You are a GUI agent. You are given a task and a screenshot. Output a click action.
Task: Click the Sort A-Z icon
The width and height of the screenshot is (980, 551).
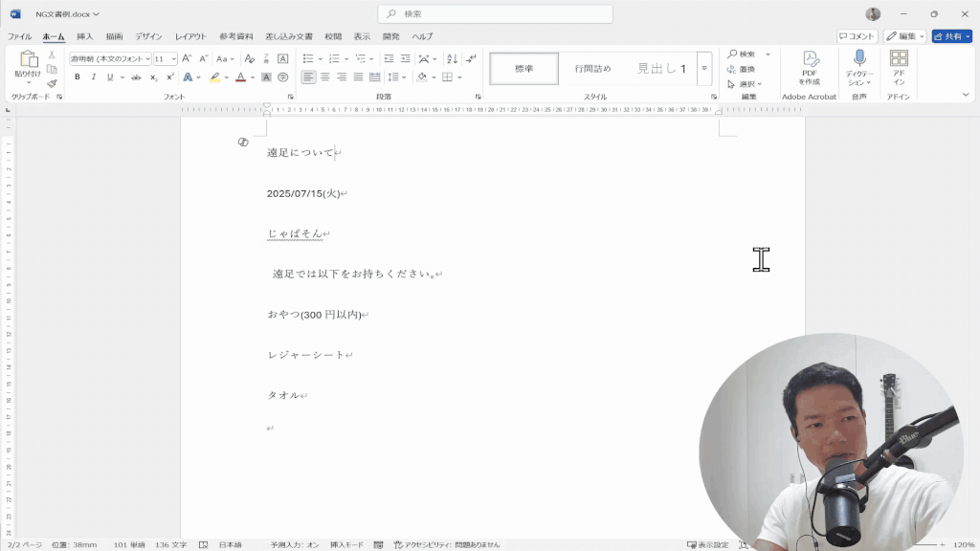pyautogui.click(x=452, y=58)
